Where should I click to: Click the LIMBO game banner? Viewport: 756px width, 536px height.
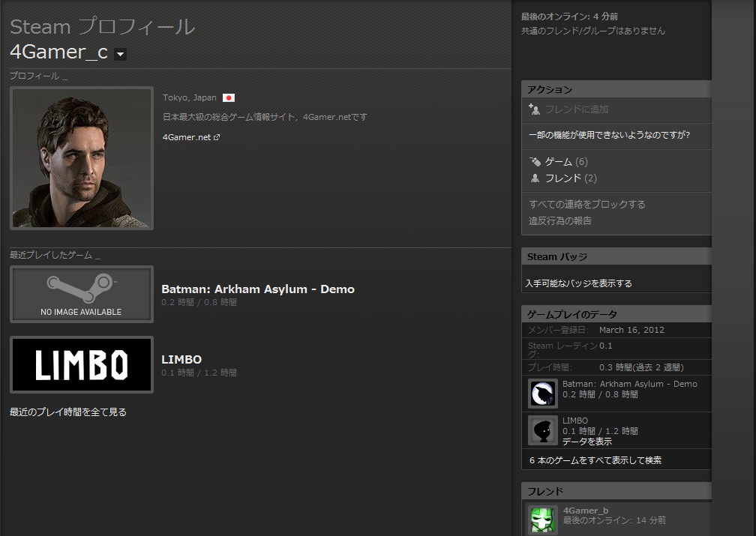tap(82, 364)
